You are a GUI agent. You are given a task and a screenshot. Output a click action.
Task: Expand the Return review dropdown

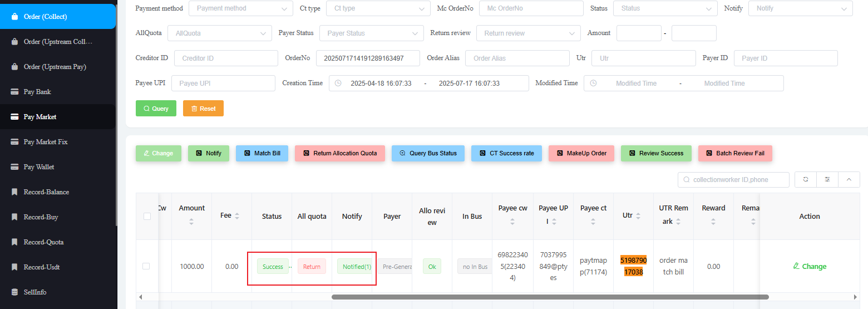528,33
